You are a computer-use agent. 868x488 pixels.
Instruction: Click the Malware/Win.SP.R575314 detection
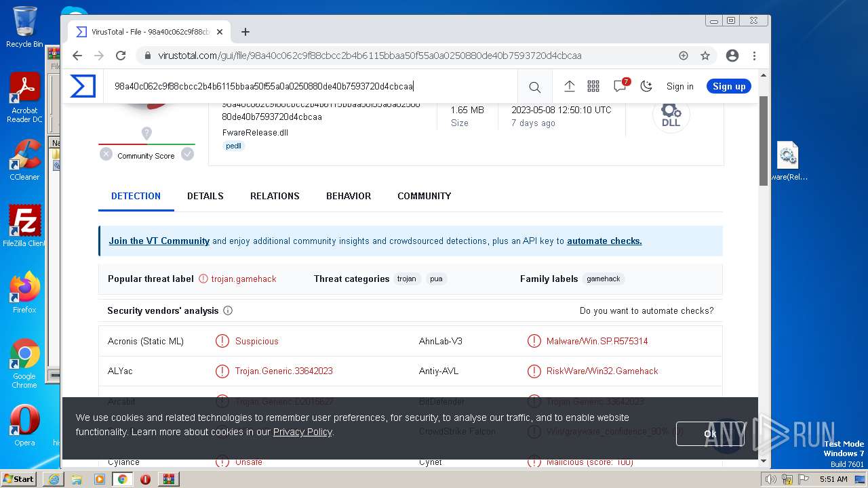coord(597,341)
